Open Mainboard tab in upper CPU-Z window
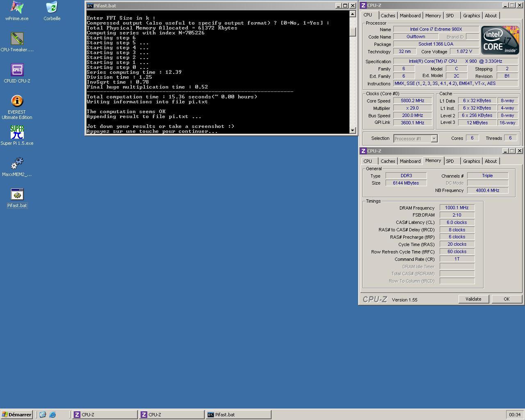The width and height of the screenshot is (525, 420). pos(410,16)
